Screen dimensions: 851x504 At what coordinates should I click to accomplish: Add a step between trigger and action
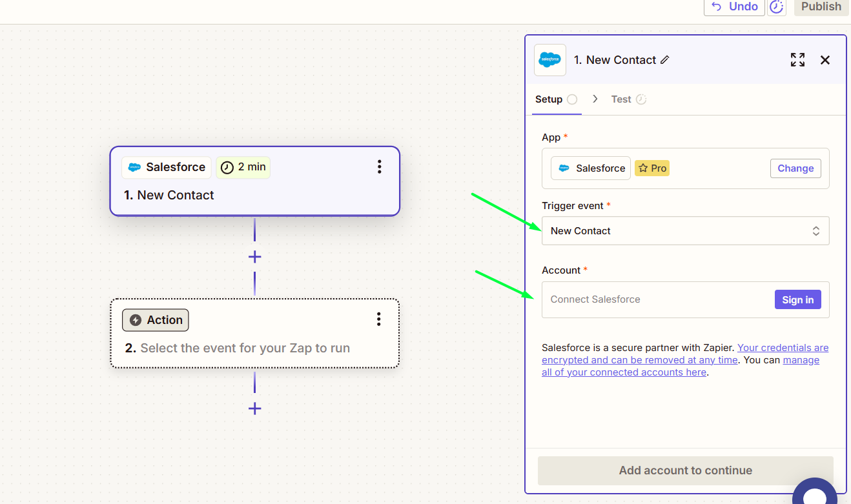pyautogui.click(x=254, y=257)
